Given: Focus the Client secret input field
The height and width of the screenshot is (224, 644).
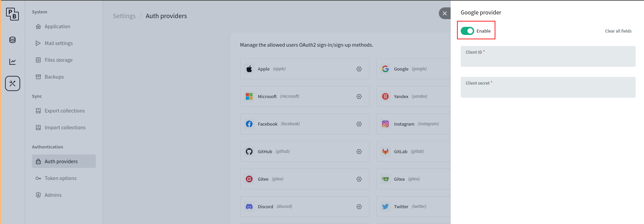Looking at the screenshot, I should pyautogui.click(x=548, y=89).
